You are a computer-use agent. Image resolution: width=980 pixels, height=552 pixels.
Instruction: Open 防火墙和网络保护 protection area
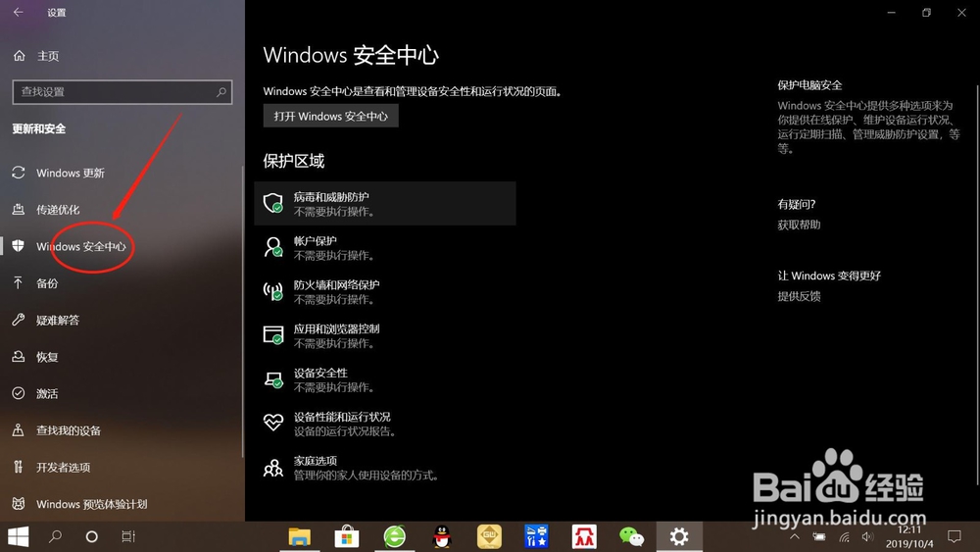385,292
